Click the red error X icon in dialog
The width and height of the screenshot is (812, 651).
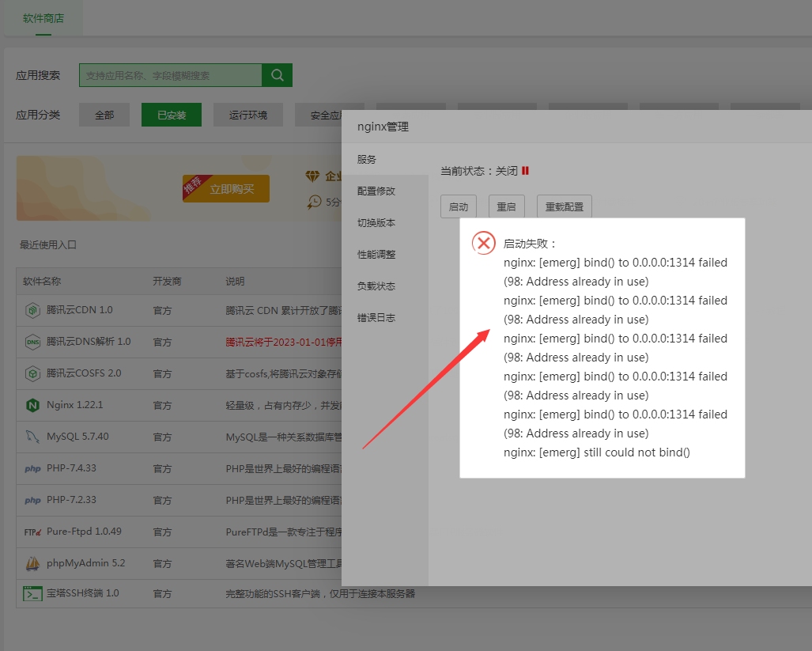point(484,243)
